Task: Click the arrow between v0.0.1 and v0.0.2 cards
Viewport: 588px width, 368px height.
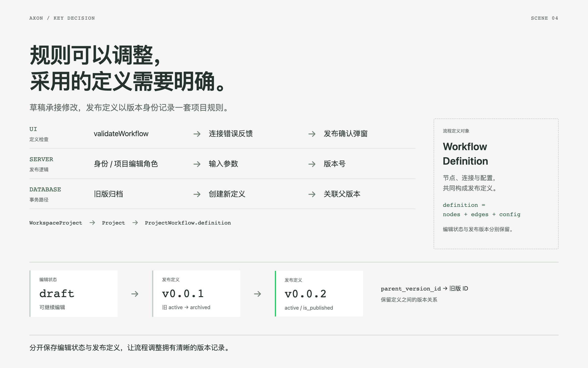Action: pyautogui.click(x=257, y=294)
